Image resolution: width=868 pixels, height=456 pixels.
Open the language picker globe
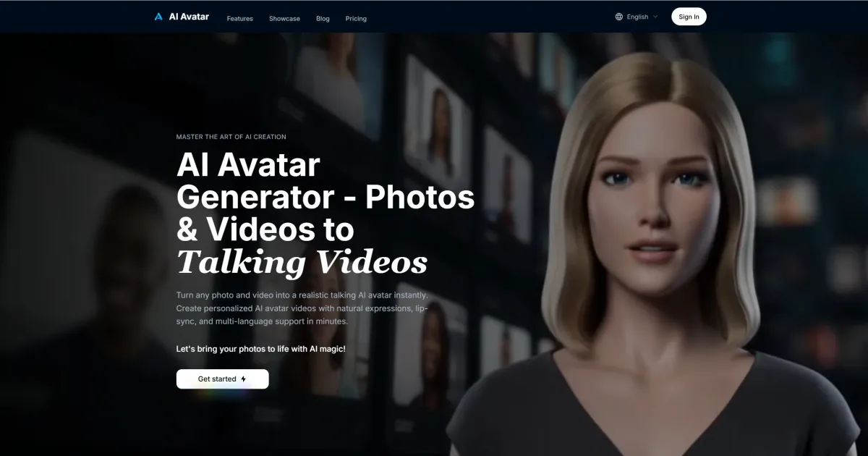coord(618,16)
